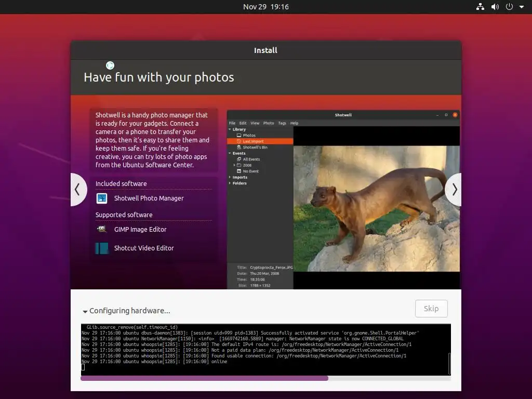Select the Shotwell Photo Manager label

click(149, 198)
